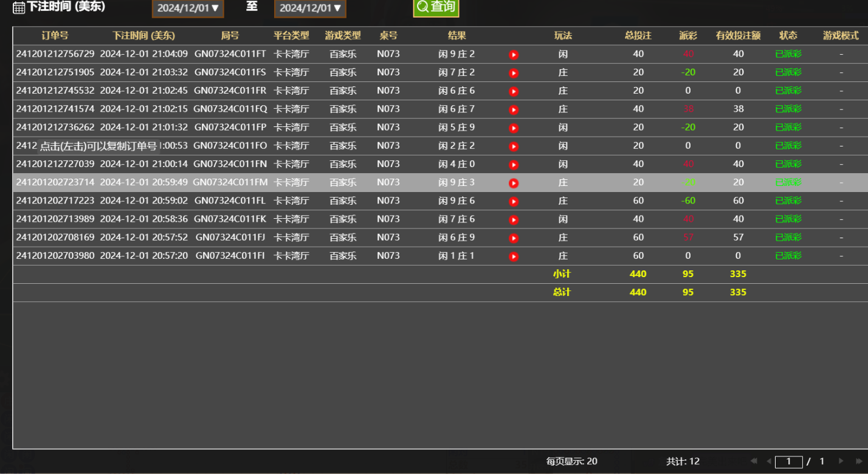The height and width of the screenshot is (474, 868).
Task: Play video replay for round GN07324C011FL
Action: pyautogui.click(x=514, y=201)
